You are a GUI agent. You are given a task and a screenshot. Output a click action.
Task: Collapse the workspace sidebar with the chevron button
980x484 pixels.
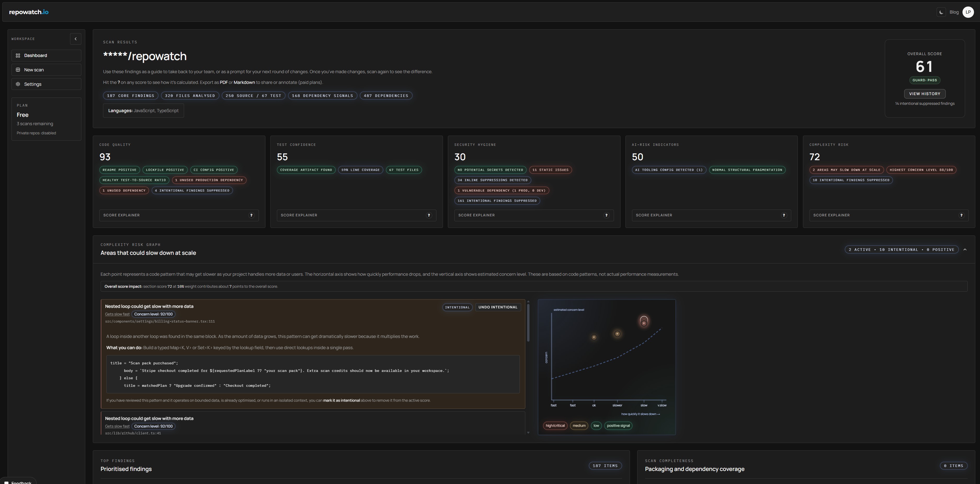75,39
